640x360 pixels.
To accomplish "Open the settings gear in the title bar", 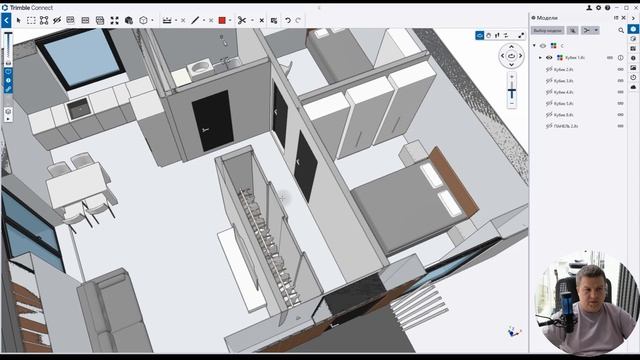I will 598,8.
